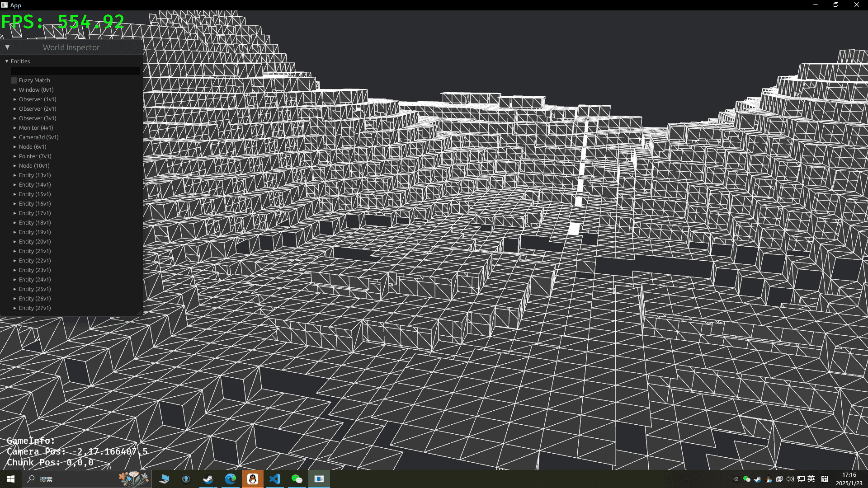Switch input language via 英 indicator
Screen dimensions: 868x488
point(811,479)
